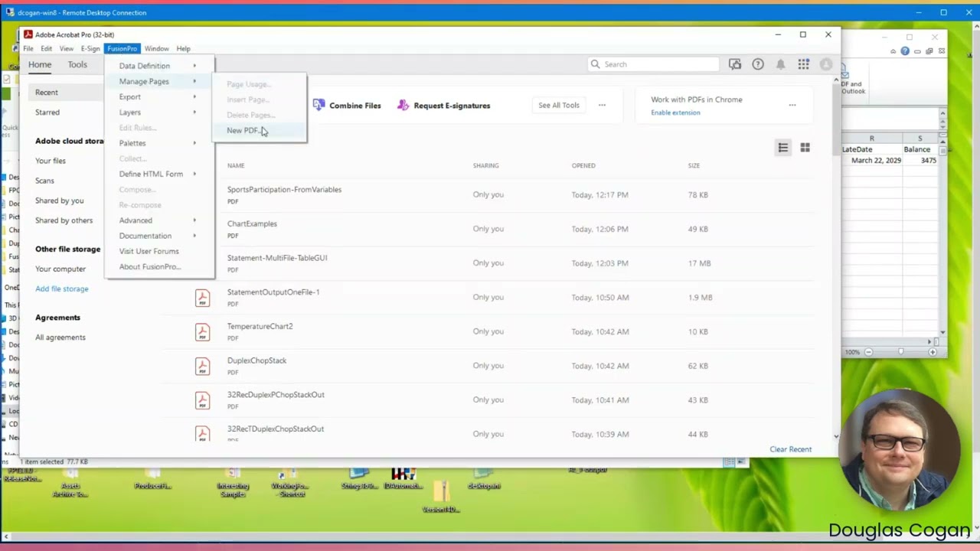The height and width of the screenshot is (551, 980).
Task: Click zoom in plus in background window
Action: pos(933,352)
